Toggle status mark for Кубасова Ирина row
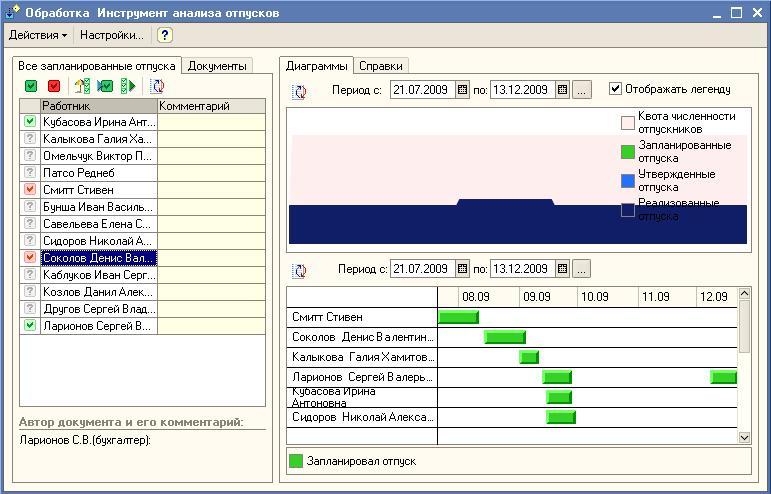This screenshot has height=494, width=771. coord(30,122)
